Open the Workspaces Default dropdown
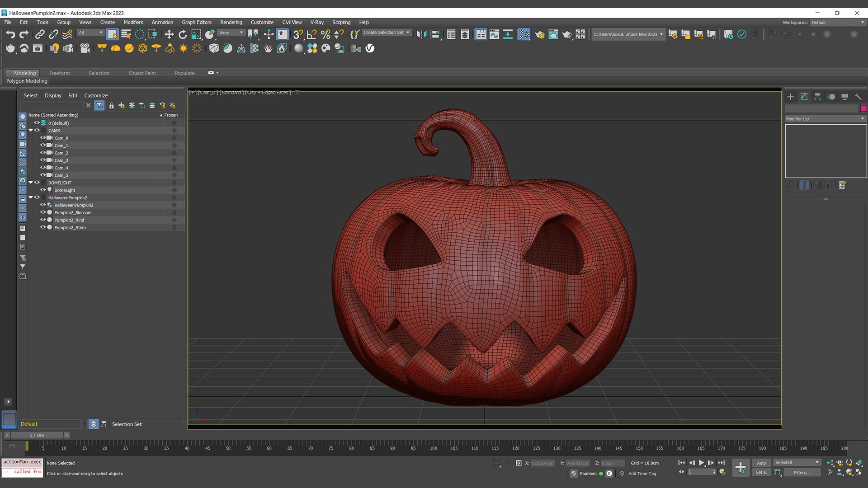The image size is (868, 488). coord(838,23)
